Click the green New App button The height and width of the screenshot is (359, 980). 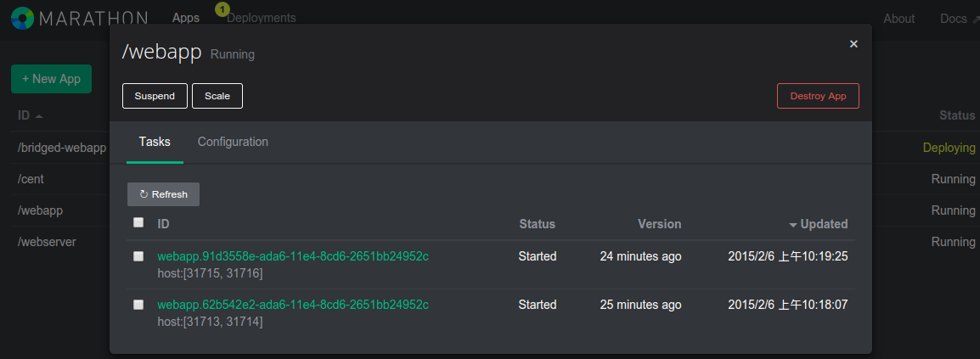pos(51,79)
